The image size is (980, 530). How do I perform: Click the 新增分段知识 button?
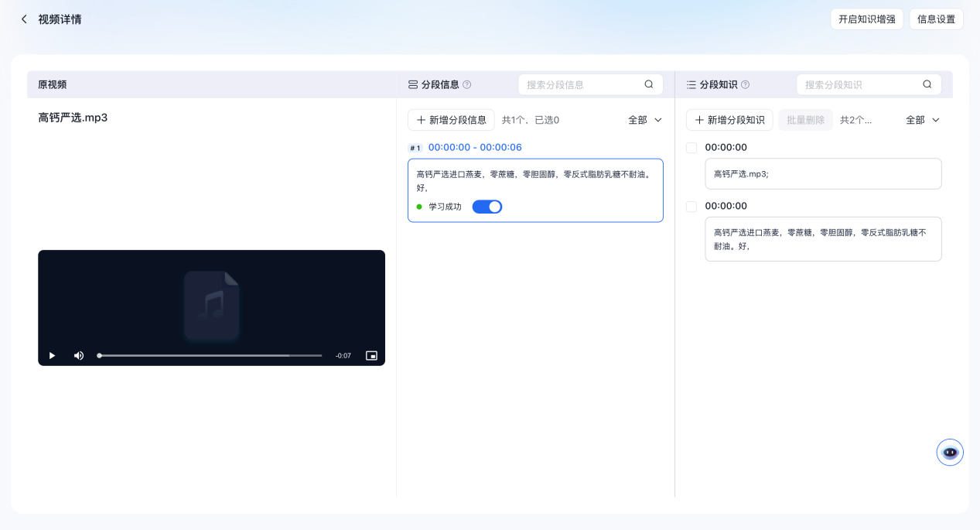point(729,120)
